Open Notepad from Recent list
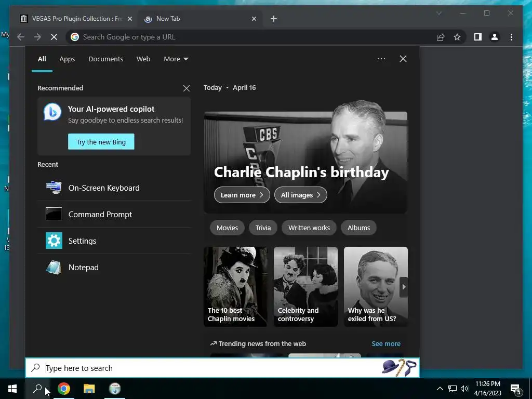 (x=114, y=268)
